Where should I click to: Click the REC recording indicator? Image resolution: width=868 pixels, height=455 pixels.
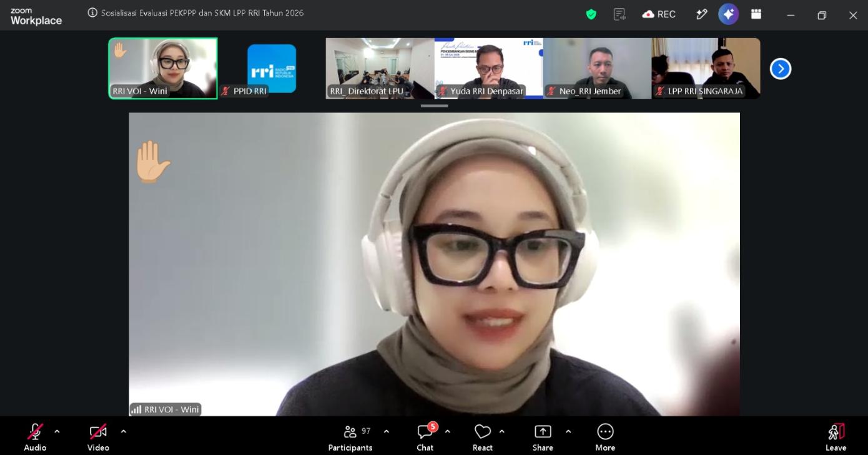click(x=659, y=14)
